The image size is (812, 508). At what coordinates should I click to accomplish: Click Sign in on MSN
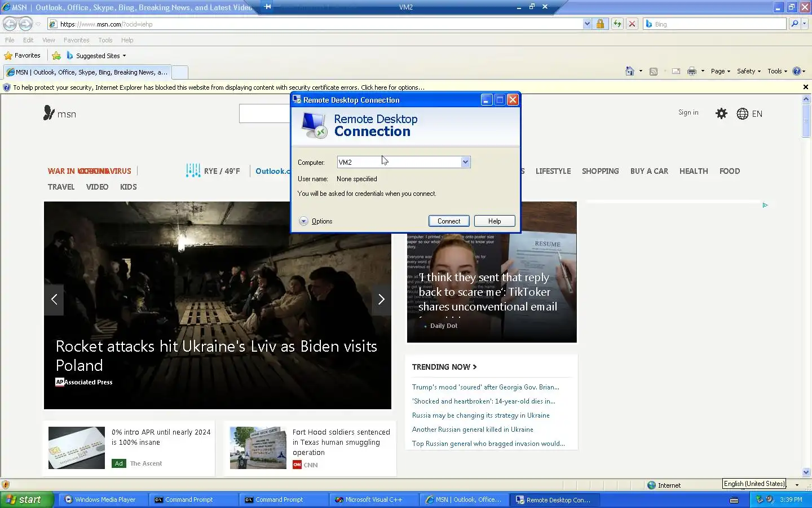[688, 112]
